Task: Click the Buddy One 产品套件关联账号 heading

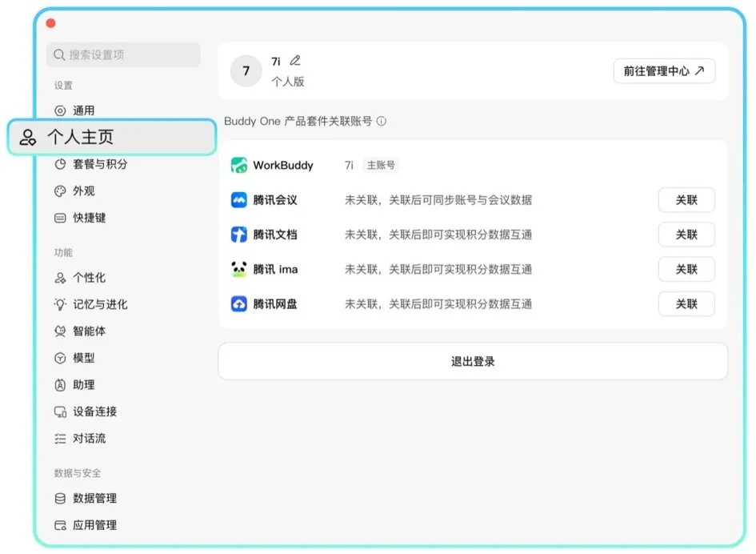Action: click(298, 121)
